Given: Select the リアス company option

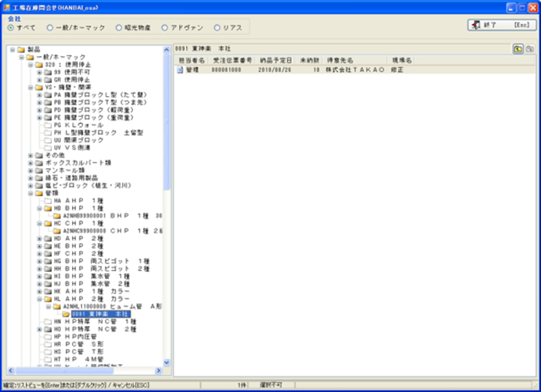Looking at the screenshot, I should click(217, 28).
